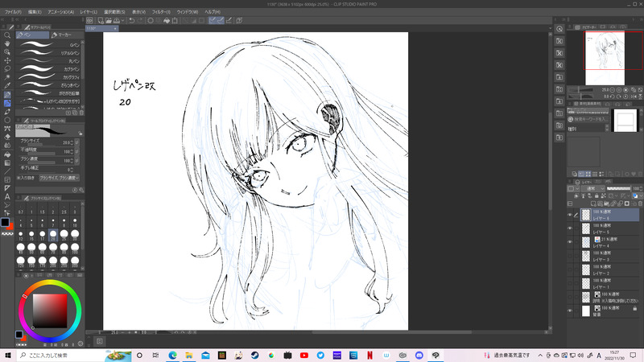This screenshot has width=644, height=362.
Task: Open CLIP STUDIO launcher icon in command bar
Action: tap(89, 21)
